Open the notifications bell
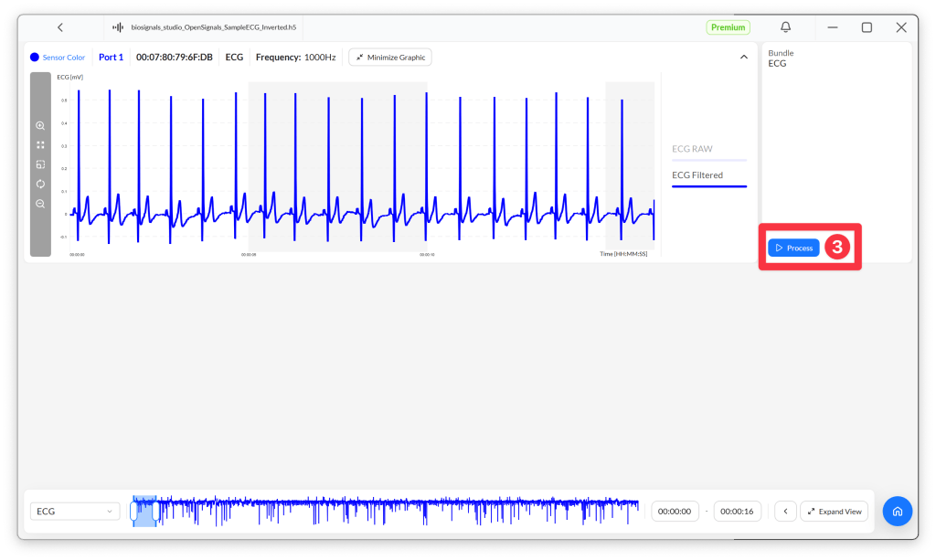 (785, 26)
